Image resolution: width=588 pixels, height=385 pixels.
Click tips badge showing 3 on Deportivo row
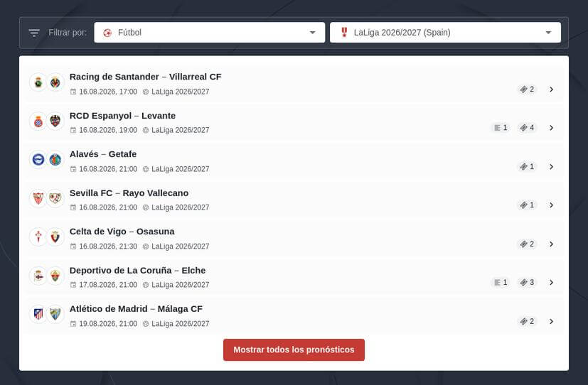pos(527,283)
